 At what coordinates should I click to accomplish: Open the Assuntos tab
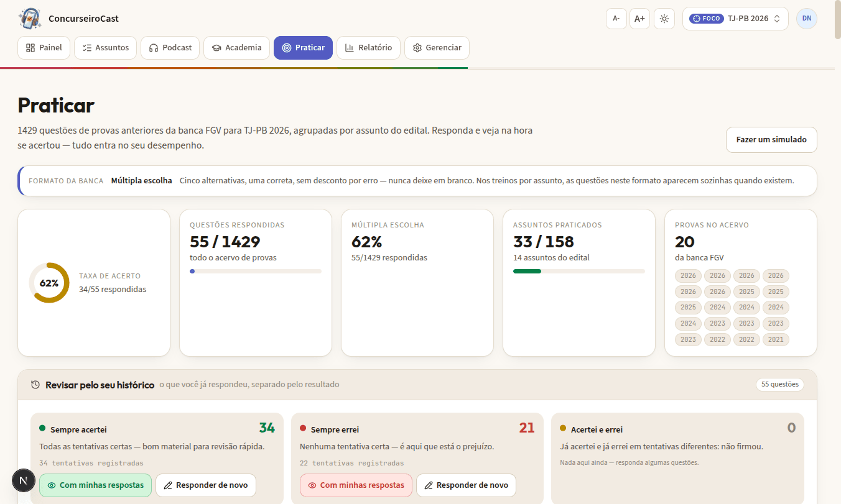click(x=106, y=48)
